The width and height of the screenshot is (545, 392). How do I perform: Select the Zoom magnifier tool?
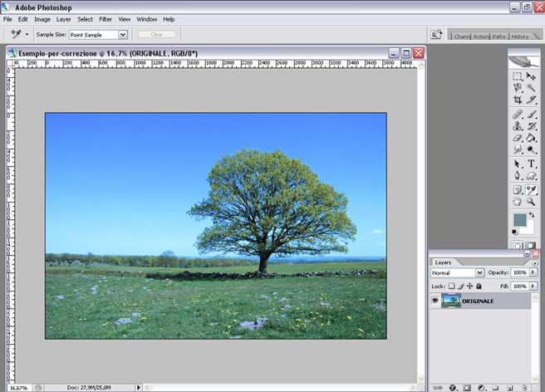(x=532, y=201)
